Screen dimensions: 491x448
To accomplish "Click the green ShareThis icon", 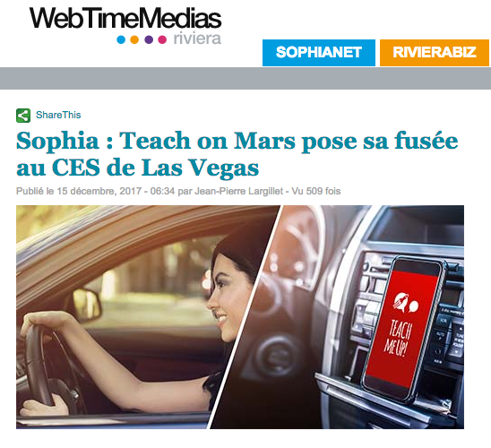I will coord(23,116).
